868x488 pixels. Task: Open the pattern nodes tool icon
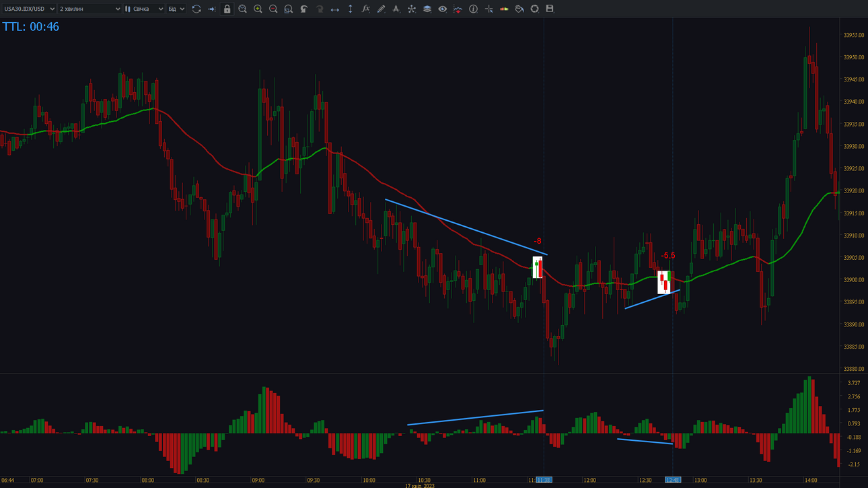412,9
